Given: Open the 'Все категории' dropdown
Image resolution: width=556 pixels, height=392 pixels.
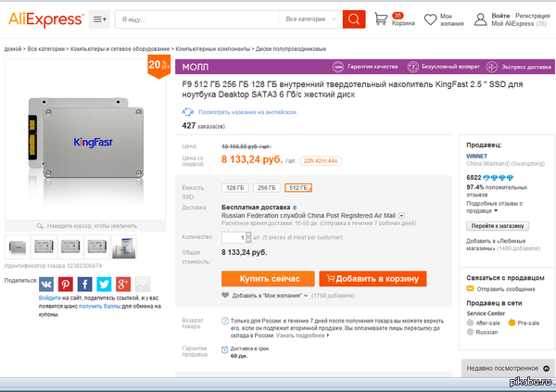Looking at the screenshot, I should tap(310, 19).
